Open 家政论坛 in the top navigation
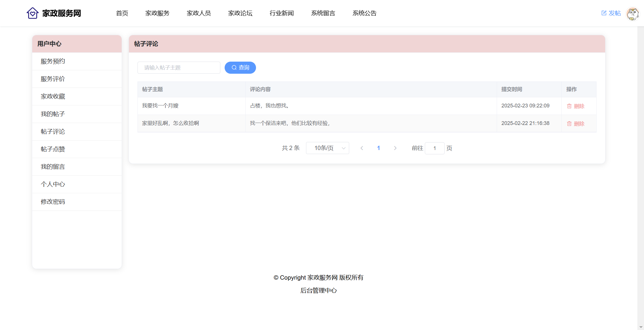 [x=240, y=13]
